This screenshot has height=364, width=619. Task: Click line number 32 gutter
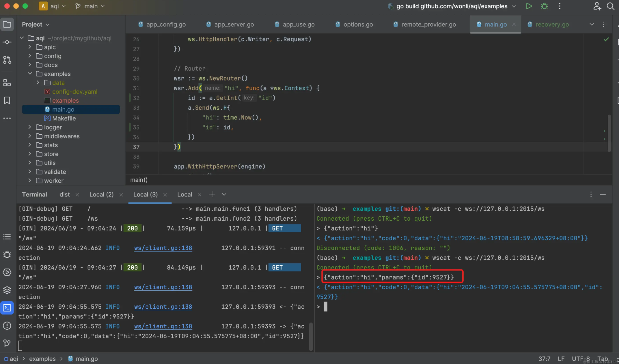click(x=136, y=98)
